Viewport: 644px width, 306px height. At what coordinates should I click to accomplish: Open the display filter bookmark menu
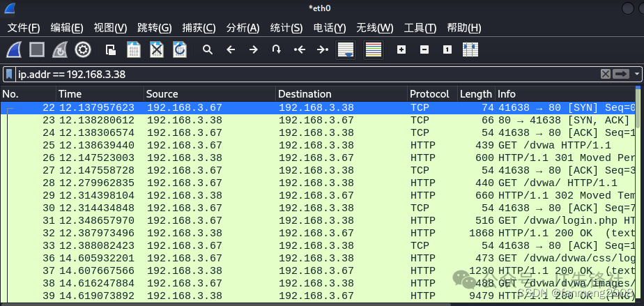point(9,74)
